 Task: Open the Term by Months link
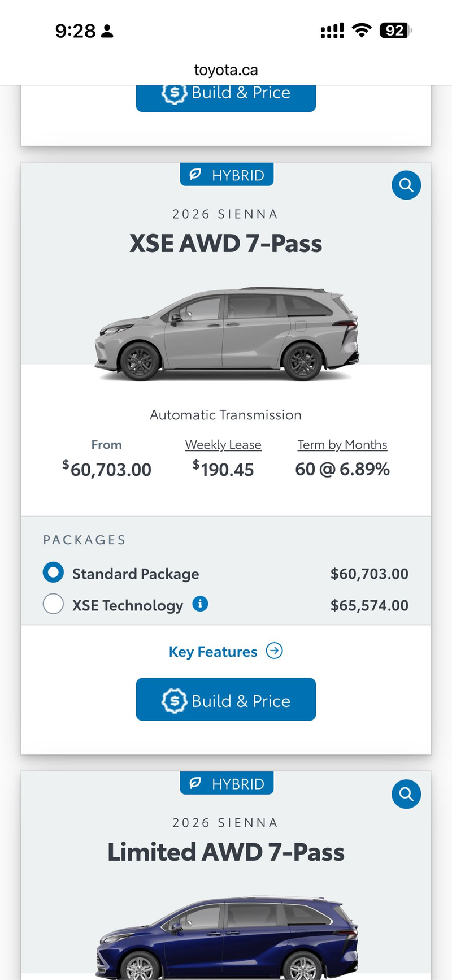(x=342, y=445)
